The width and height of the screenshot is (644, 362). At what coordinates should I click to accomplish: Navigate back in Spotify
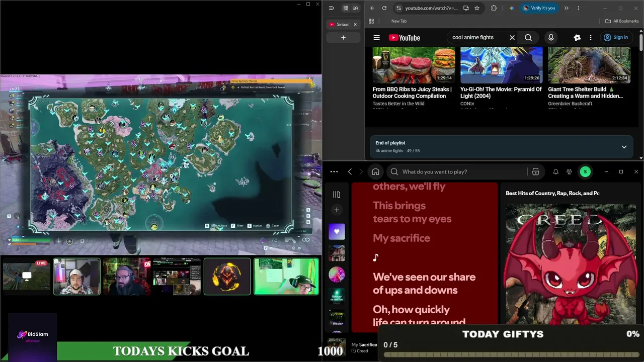[350, 172]
